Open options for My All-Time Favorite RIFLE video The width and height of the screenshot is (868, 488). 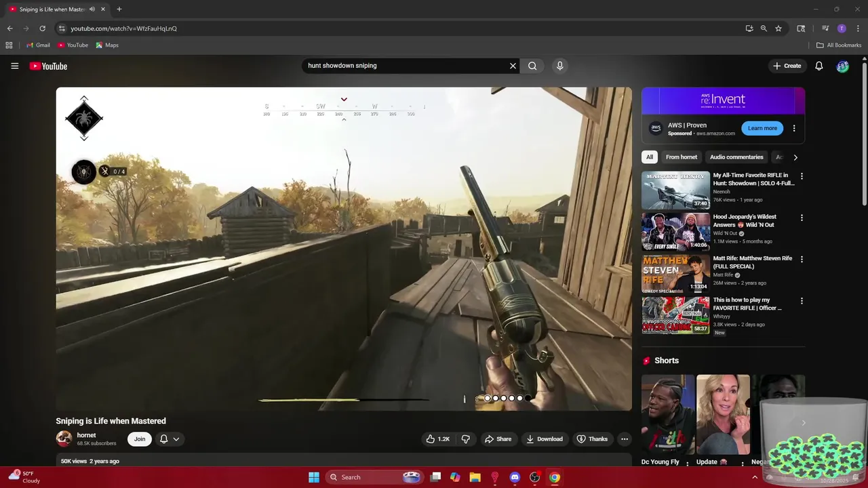click(802, 176)
